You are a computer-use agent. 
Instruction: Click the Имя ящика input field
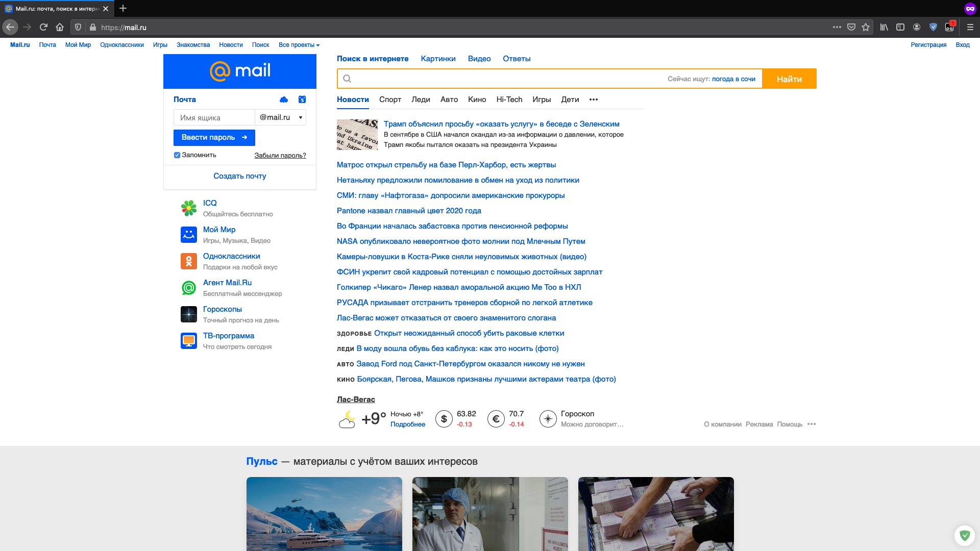pos(214,117)
